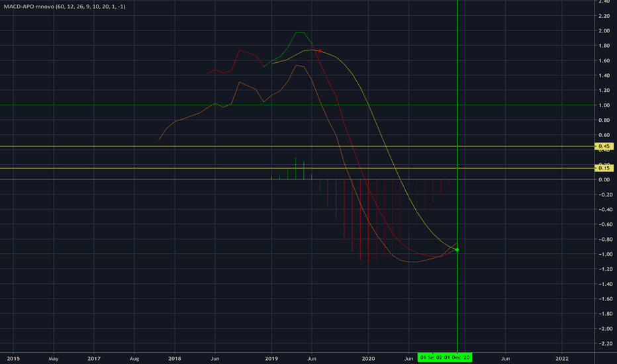Image resolution: width=617 pixels, height=364 pixels.
Task: Click 1.40 on the price scale
Action: click(604, 75)
